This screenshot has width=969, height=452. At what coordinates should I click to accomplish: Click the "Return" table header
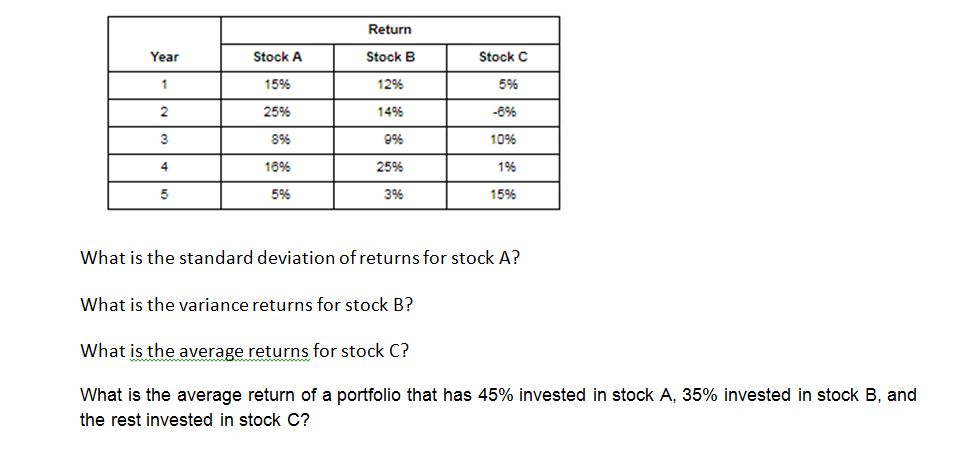point(389,30)
